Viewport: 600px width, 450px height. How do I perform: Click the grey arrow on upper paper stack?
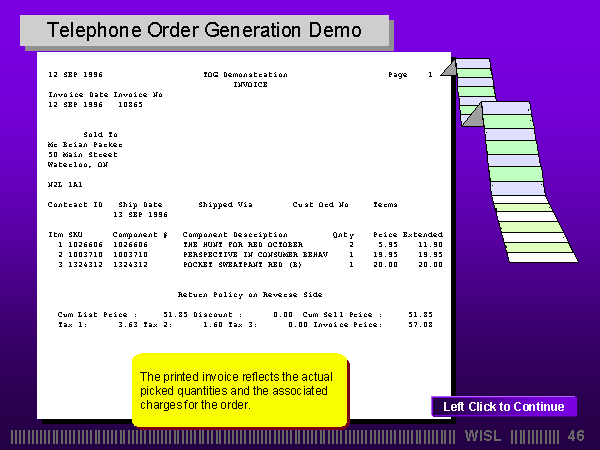(x=449, y=68)
